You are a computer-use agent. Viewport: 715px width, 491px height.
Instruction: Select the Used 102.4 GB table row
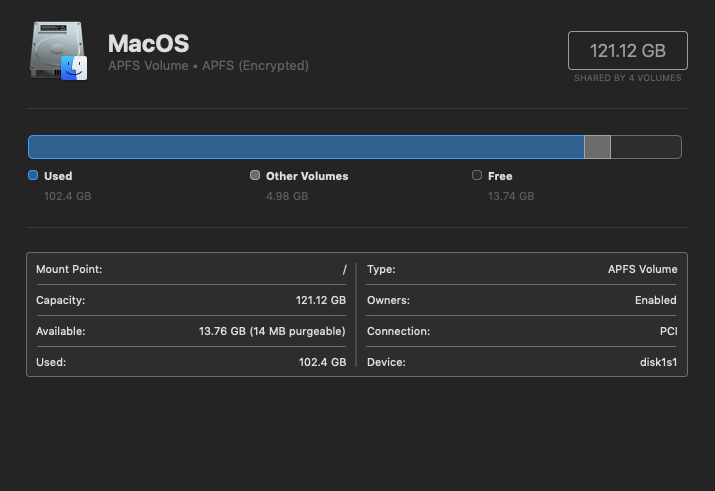[x=191, y=362]
